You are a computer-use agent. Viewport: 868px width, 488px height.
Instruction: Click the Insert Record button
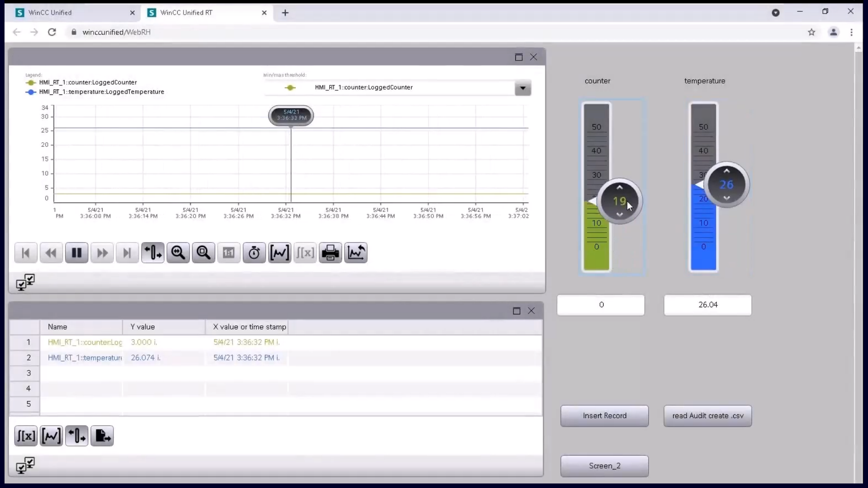[604, 416]
